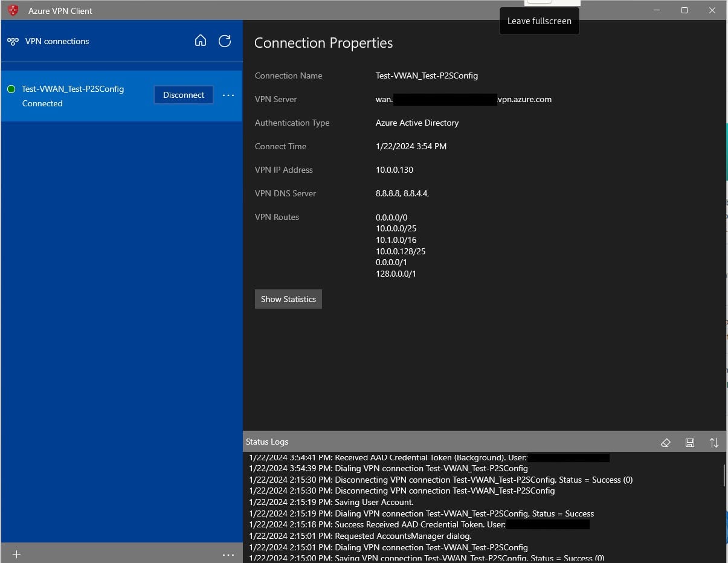Minimize the Azure VPN Client window
This screenshot has width=728, height=563.
click(x=657, y=10)
